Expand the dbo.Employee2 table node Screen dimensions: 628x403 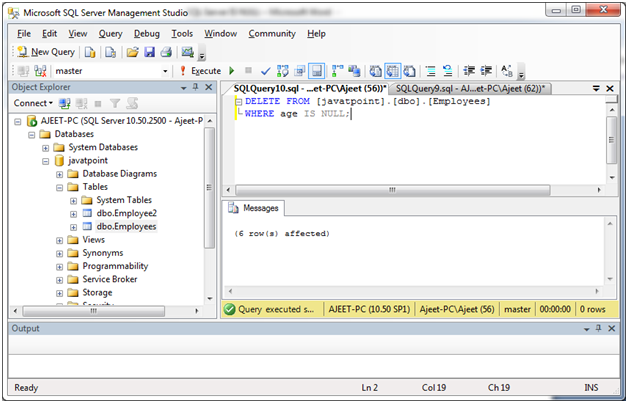[73, 214]
